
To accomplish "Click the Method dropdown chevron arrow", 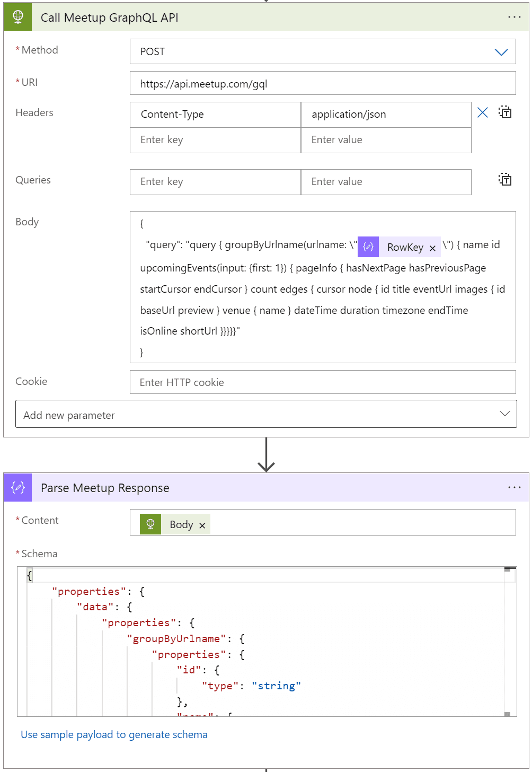I will pos(501,52).
